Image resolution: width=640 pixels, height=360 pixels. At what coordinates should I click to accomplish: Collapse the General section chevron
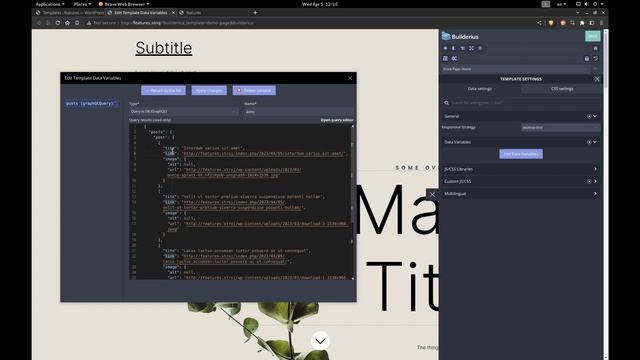point(595,116)
